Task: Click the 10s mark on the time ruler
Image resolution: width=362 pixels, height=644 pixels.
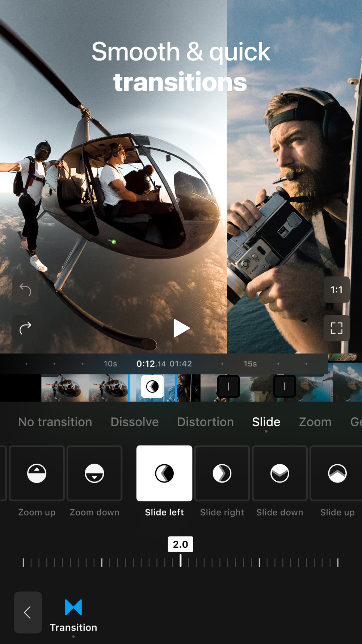Action: [110, 364]
